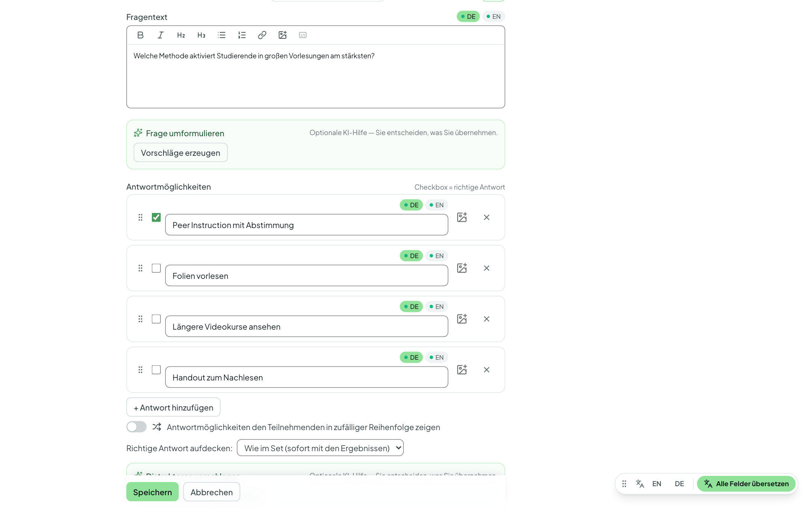812x508 pixels.
Task: Remove the 'Folien vorlesen' answer
Action: (x=486, y=268)
